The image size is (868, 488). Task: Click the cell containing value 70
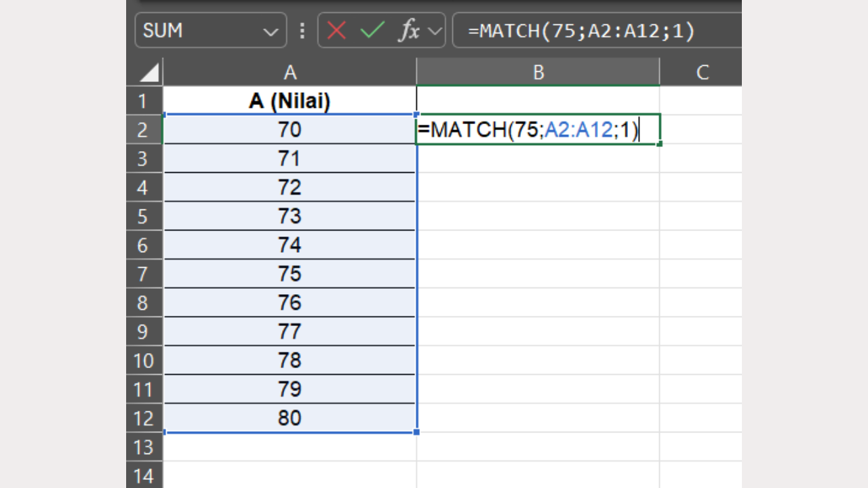(x=290, y=129)
